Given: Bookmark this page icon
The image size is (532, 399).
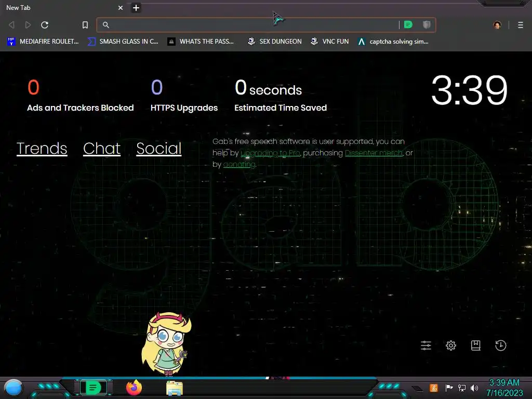Looking at the screenshot, I should tap(85, 25).
